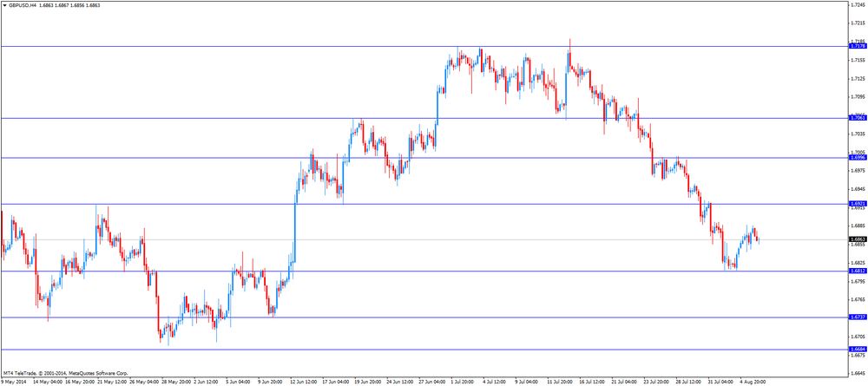Click the 28 May 20:00 time label
The width and height of the screenshot is (868, 386).
coord(177,382)
